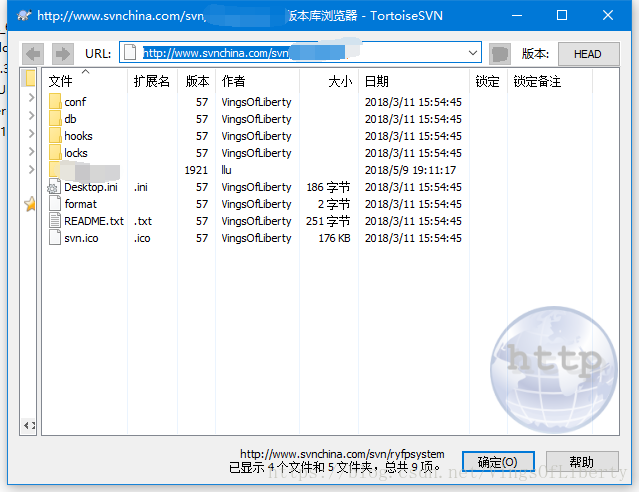Select the hooks row name
Screen dimensions: 639x492
click(x=78, y=136)
